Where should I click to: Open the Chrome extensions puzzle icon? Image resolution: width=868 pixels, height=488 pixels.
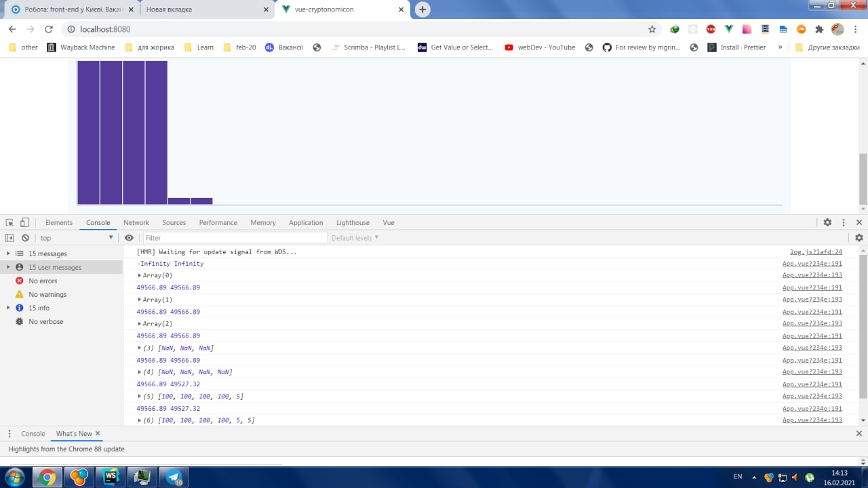[819, 29]
